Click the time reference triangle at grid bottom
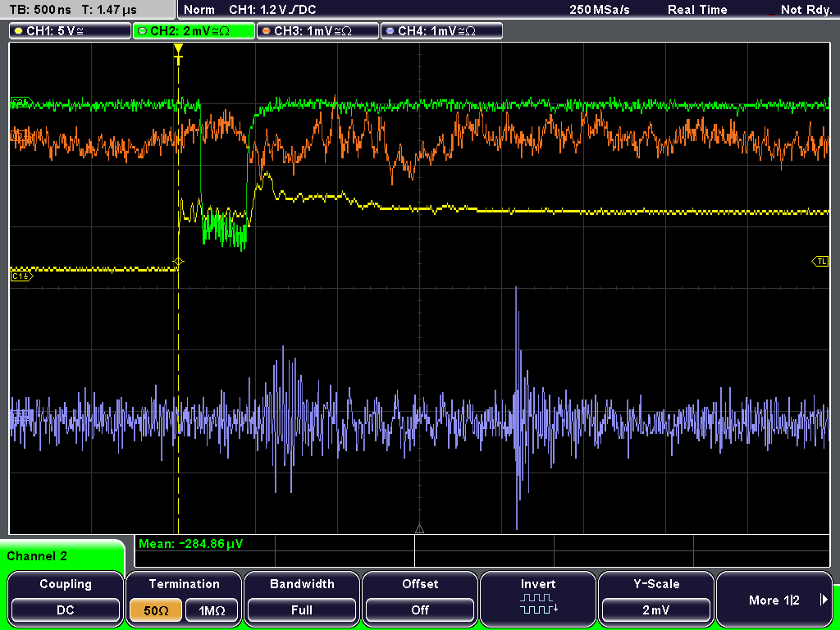 click(419, 529)
